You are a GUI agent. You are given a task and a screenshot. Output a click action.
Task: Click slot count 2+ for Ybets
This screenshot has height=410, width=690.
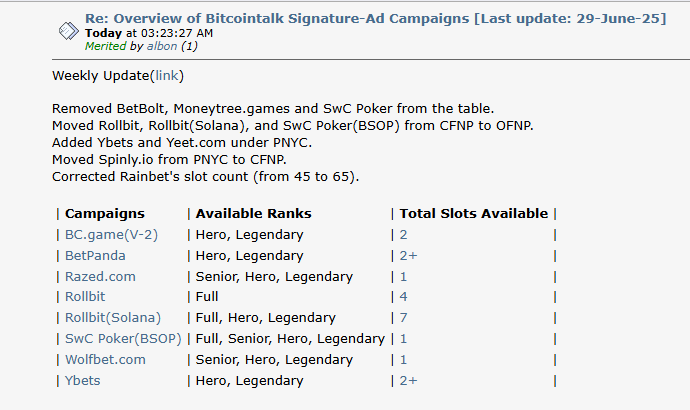click(x=408, y=381)
